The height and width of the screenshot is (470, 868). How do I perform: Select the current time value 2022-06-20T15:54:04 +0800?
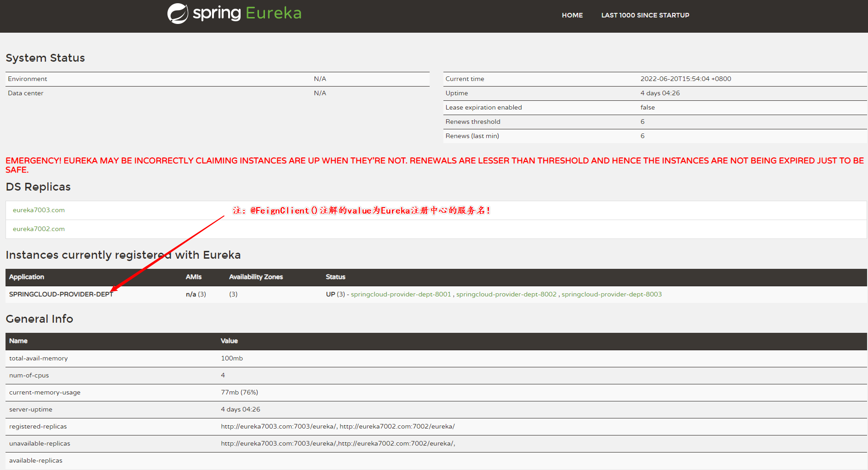tap(685, 79)
